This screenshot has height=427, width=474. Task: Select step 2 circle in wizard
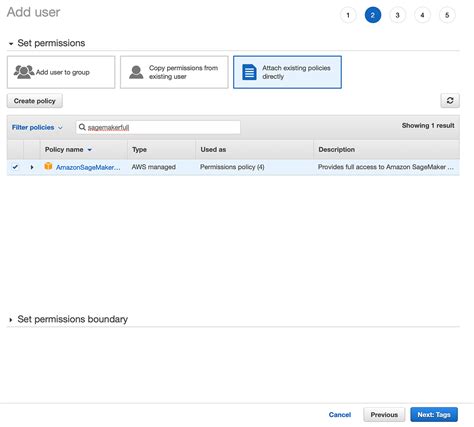(x=373, y=15)
